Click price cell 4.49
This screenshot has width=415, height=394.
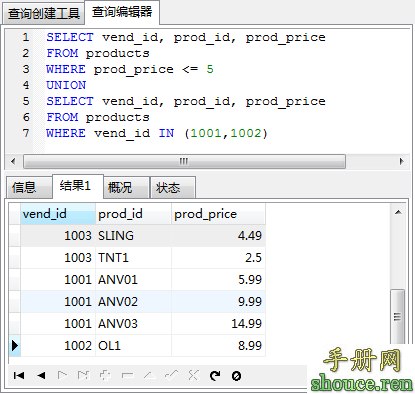(x=218, y=236)
